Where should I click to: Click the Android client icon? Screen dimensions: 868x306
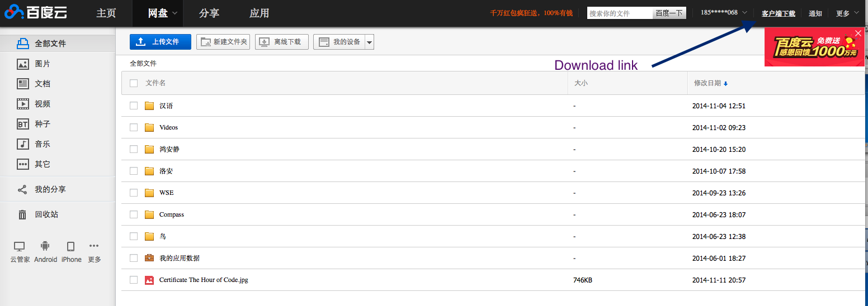pos(45,246)
